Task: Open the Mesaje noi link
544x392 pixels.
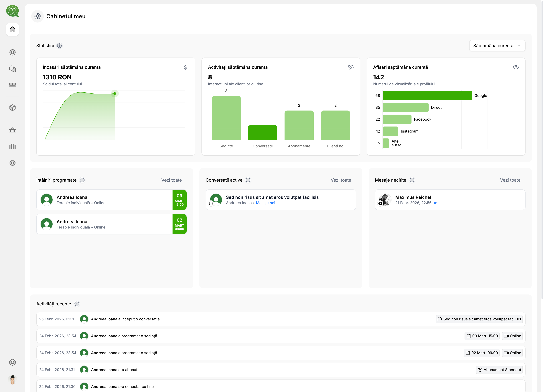Action: click(265, 203)
